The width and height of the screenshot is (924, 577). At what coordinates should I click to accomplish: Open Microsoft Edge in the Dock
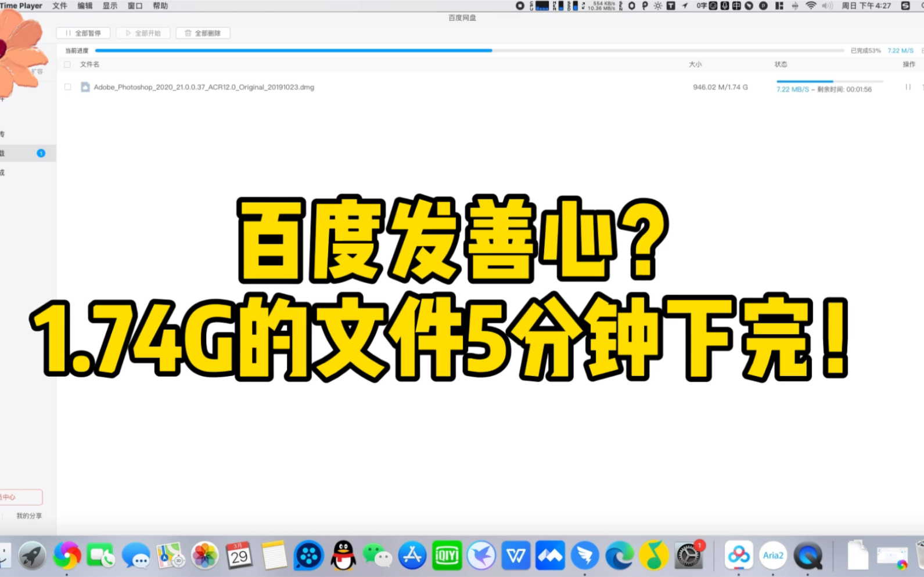pyautogui.click(x=620, y=556)
